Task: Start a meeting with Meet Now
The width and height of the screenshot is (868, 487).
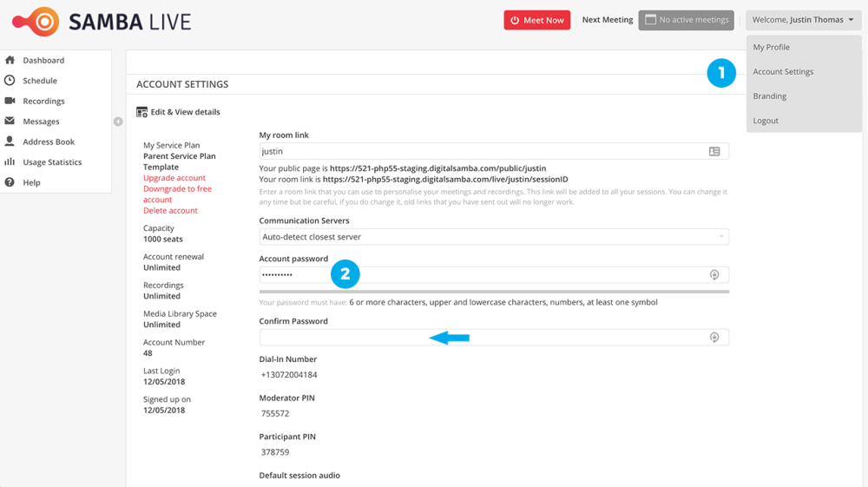Action: tap(537, 20)
